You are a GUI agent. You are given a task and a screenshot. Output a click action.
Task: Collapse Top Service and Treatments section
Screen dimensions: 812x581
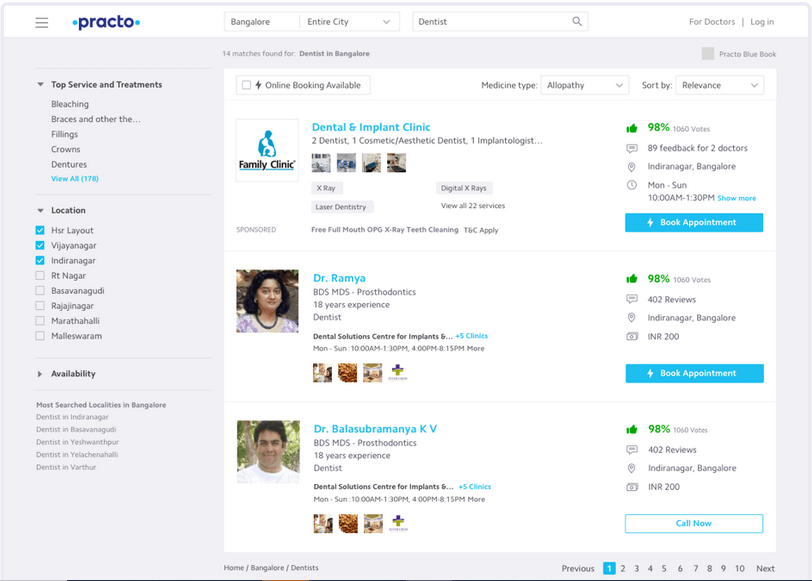click(40, 84)
